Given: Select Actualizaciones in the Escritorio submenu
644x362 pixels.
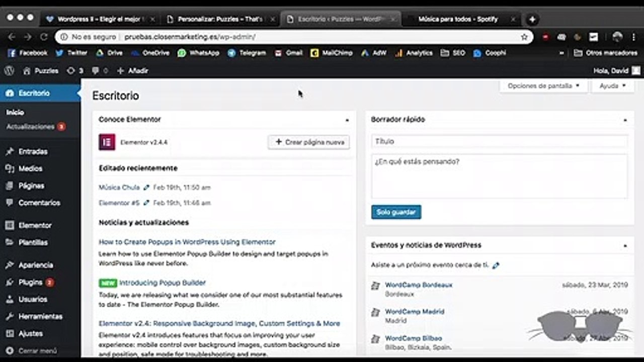Looking at the screenshot, I should pos(36,127).
